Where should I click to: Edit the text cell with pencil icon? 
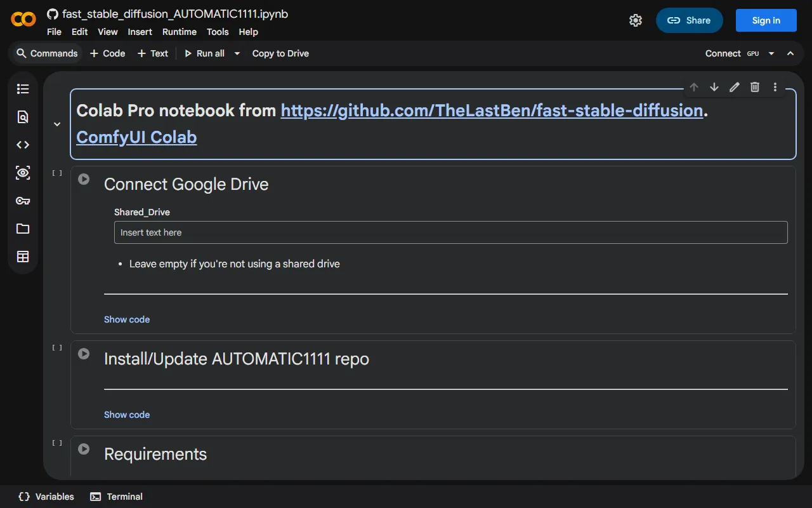pyautogui.click(x=734, y=88)
